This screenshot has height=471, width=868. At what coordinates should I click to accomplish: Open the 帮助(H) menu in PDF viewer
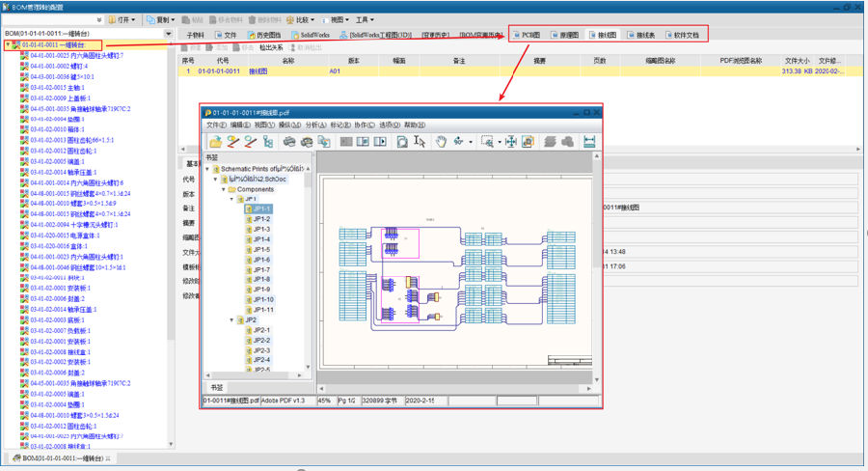coord(415,125)
